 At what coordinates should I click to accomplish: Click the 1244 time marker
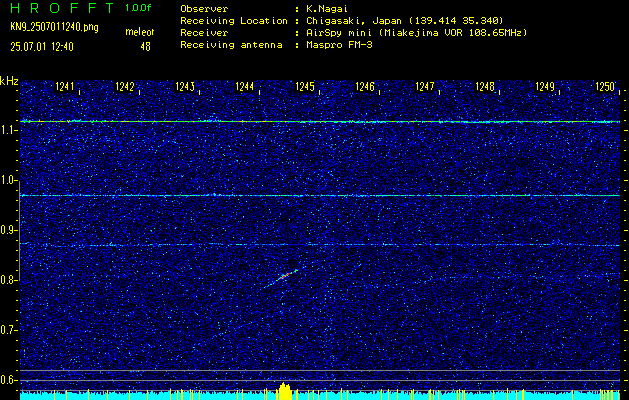click(x=244, y=86)
